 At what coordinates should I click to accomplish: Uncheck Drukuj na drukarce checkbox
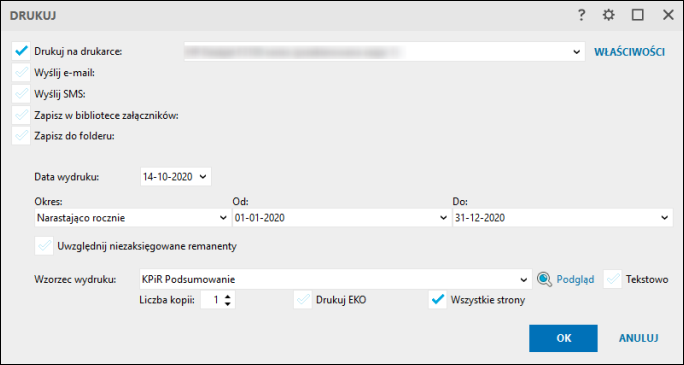21,51
